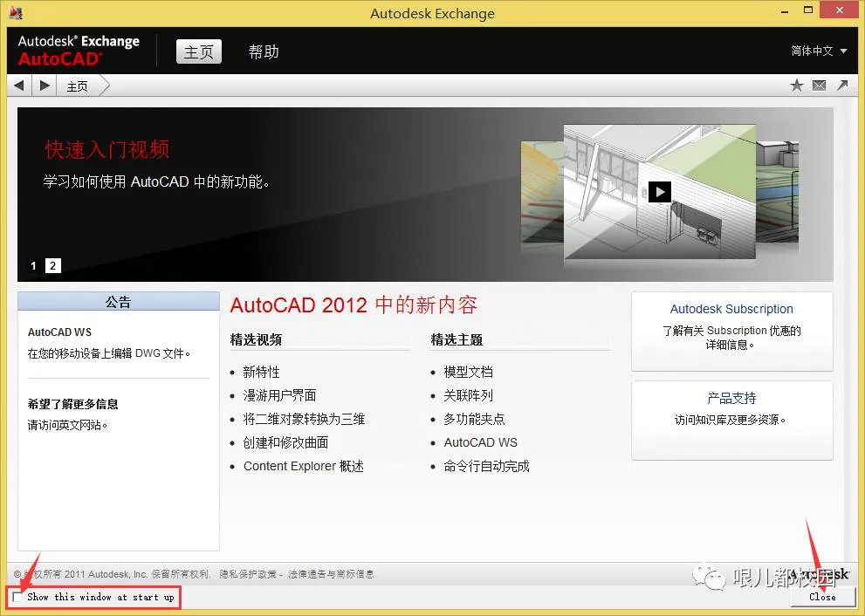Open 将二维对象转换为三维 video link

click(304, 419)
